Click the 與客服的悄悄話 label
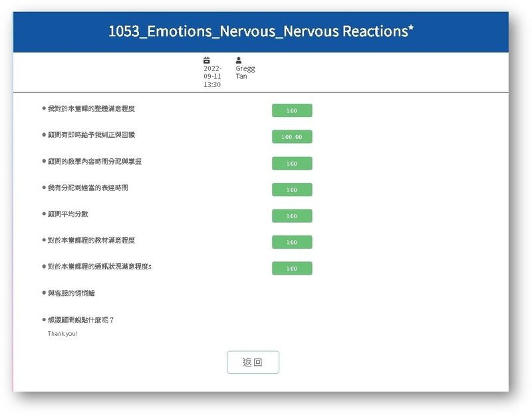 click(x=71, y=293)
